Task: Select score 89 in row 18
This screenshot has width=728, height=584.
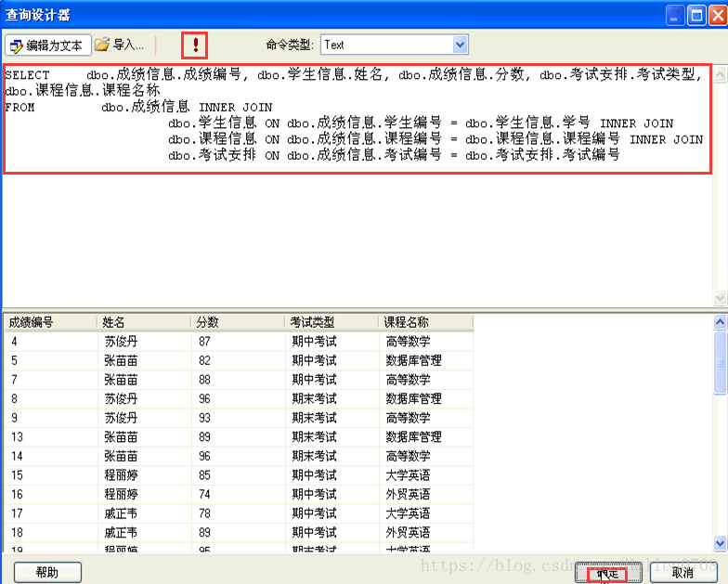Action: pos(238,533)
